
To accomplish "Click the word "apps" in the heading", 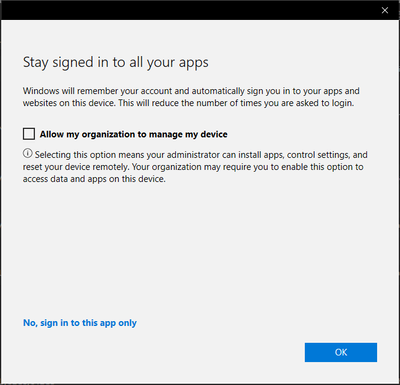I will 193,63.
